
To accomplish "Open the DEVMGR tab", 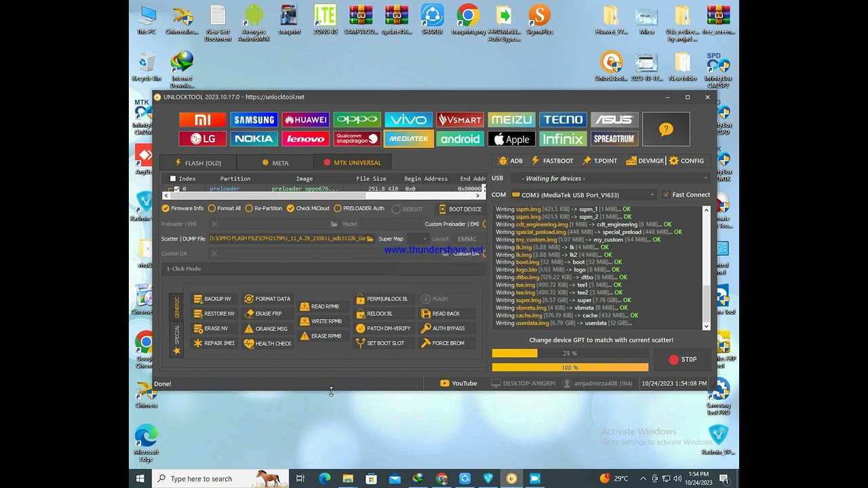I will [x=645, y=161].
